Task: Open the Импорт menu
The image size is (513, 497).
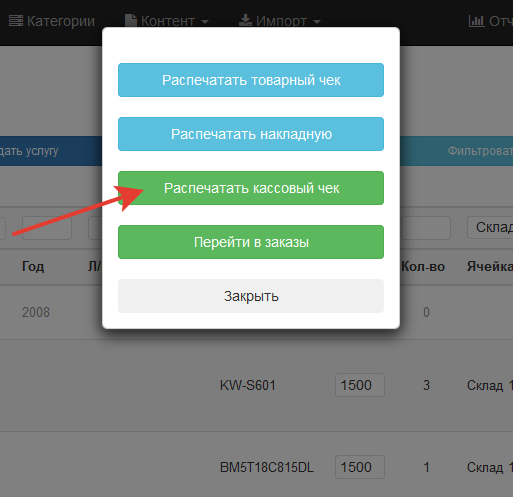Action: coord(280,21)
